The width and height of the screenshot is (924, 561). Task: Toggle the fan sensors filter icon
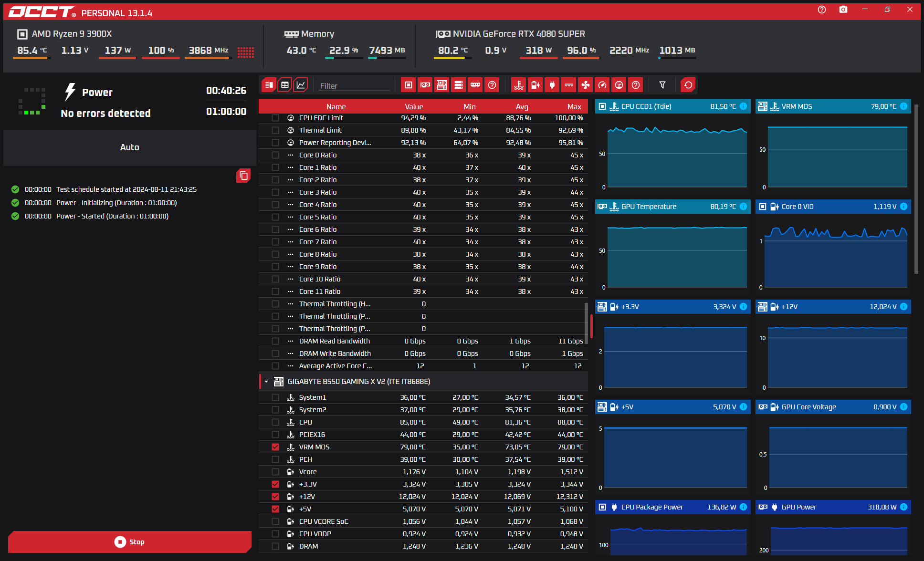point(586,85)
